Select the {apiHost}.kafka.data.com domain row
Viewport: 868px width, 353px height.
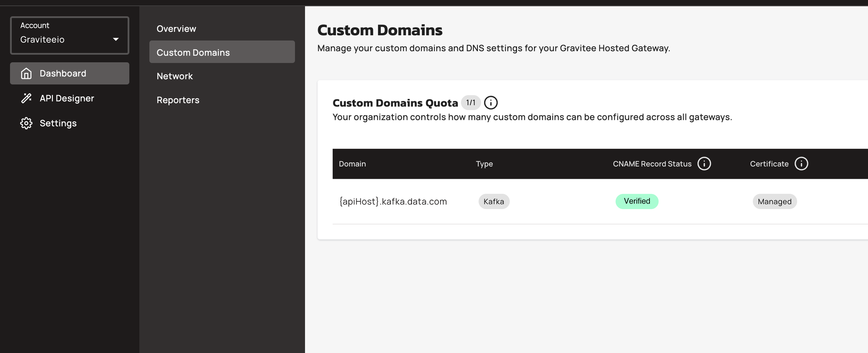point(600,201)
